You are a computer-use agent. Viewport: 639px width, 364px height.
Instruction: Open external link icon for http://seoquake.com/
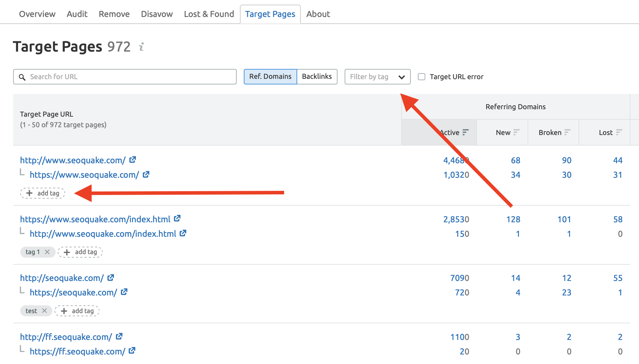(111, 277)
